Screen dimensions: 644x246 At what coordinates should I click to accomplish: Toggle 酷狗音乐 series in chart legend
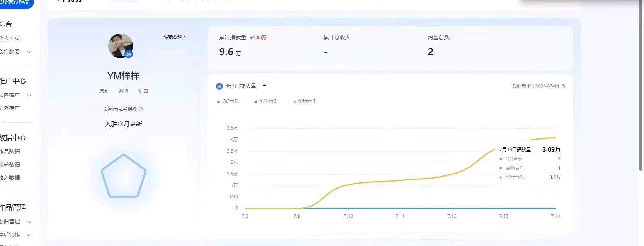(x=266, y=101)
